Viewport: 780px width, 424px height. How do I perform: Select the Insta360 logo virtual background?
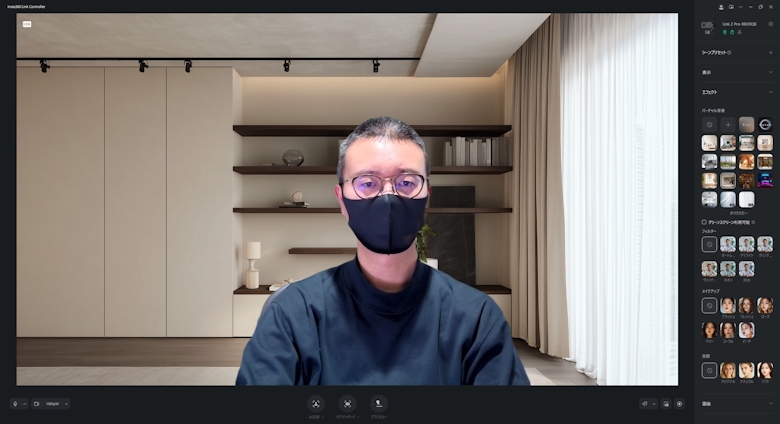(765, 125)
